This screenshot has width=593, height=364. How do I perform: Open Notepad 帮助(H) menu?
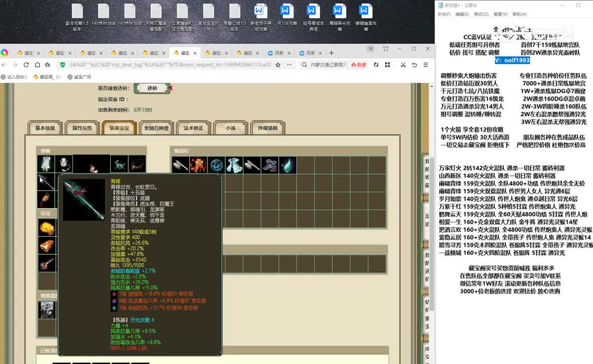(519, 14)
